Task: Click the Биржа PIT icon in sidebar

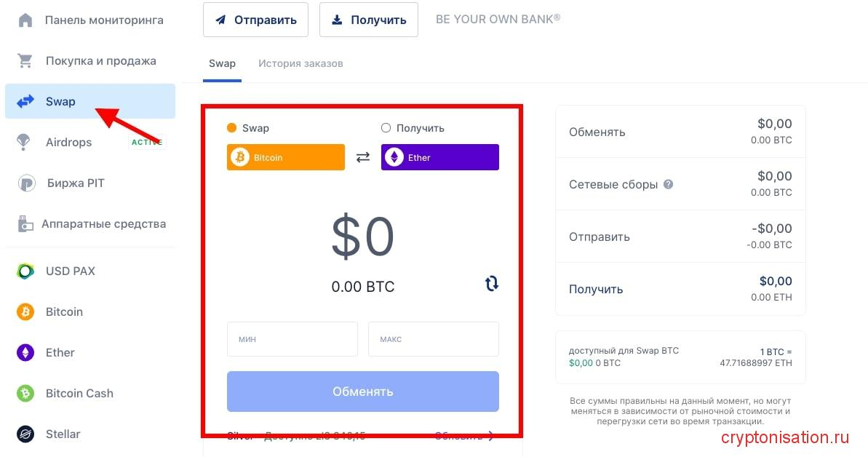Action: click(x=26, y=183)
